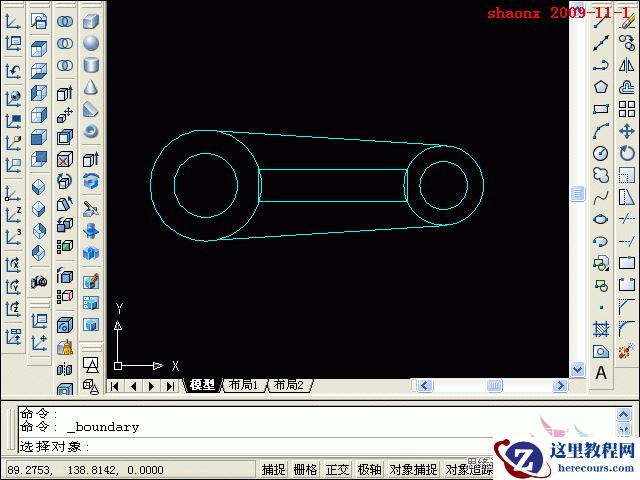Image resolution: width=640 pixels, height=480 pixels.
Task: Open the Named Views dialog icon
Action: pyautogui.click(x=39, y=21)
